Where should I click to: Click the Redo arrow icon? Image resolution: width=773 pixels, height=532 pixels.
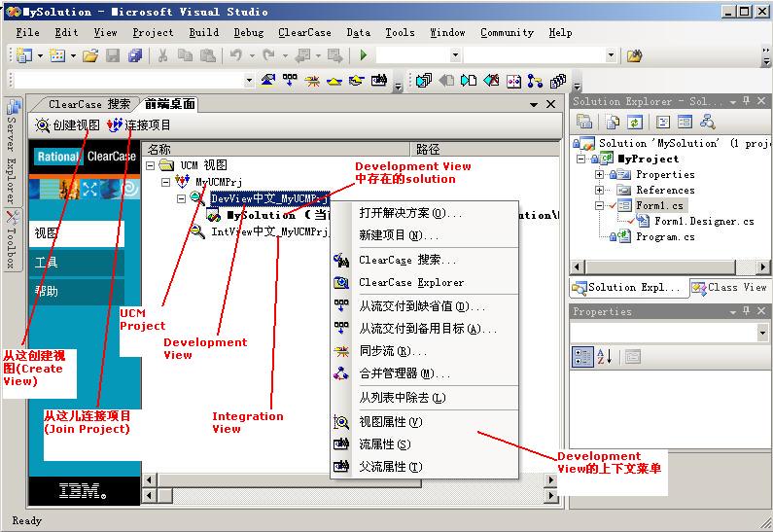tap(268, 55)
